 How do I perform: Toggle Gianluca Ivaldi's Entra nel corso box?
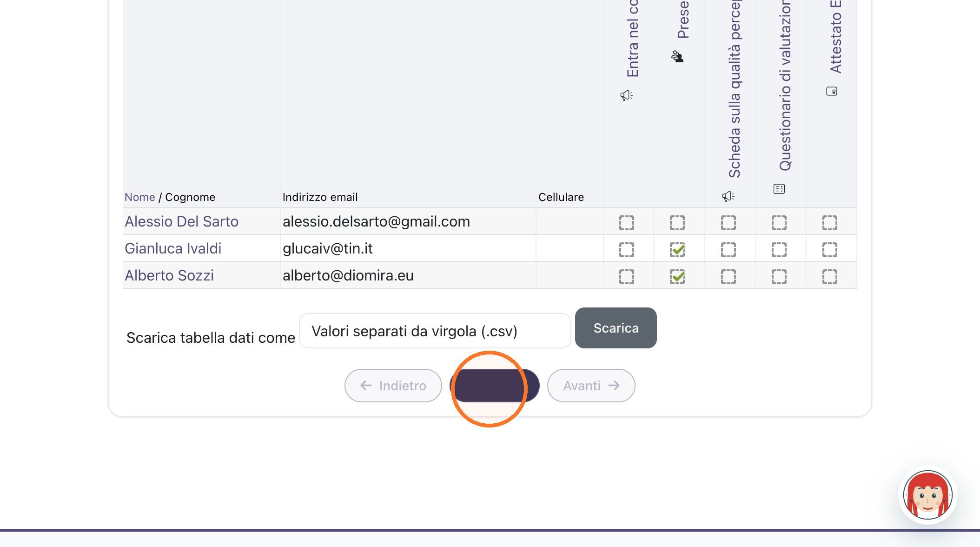pyautogui.click(x=627, y=250)
